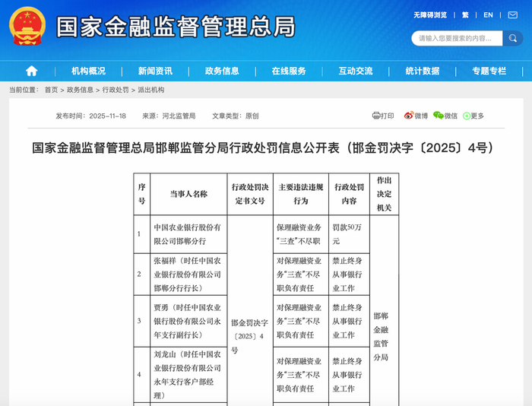This screenshot has width=532, height=406.
Task: Click the printer 打印 icon
Action: [376, 116]
